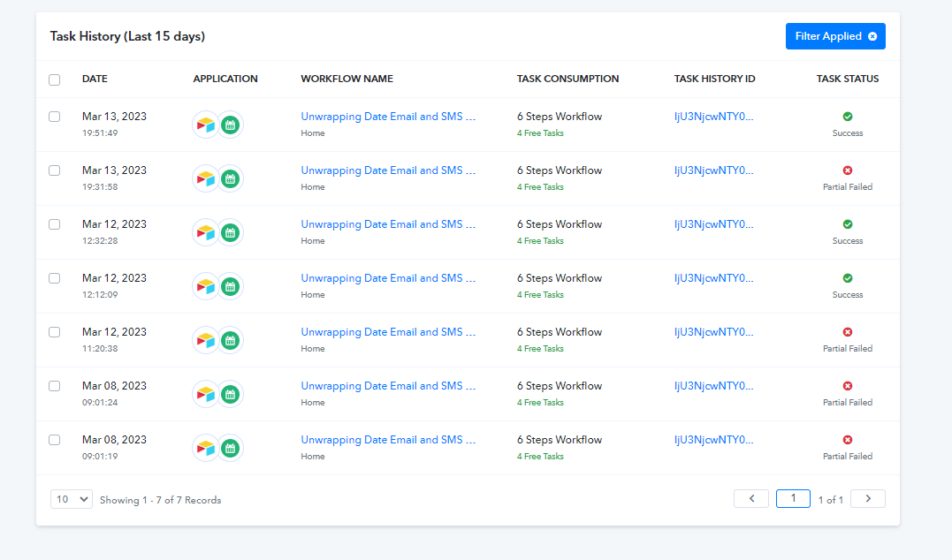Viewport: 952px width, 560px height.
Task: Open workflow name link for 11:20:38 task
Action: click(388, 332)
